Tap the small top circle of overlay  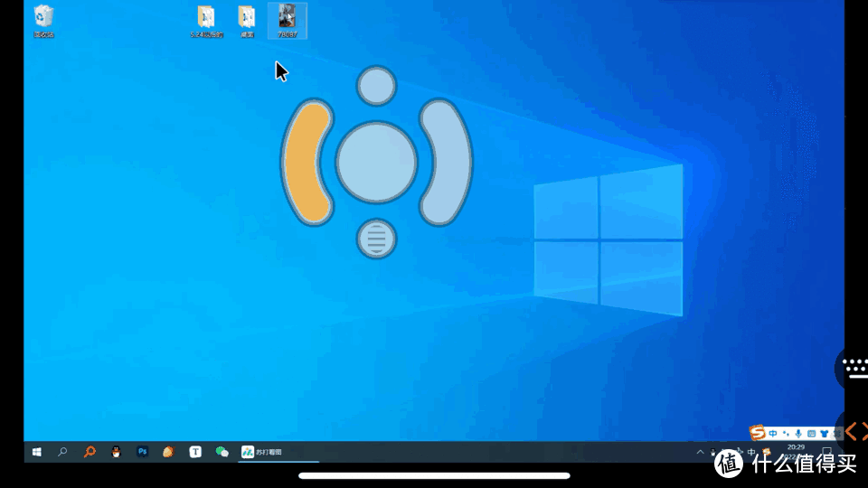[x=376, y=86]
